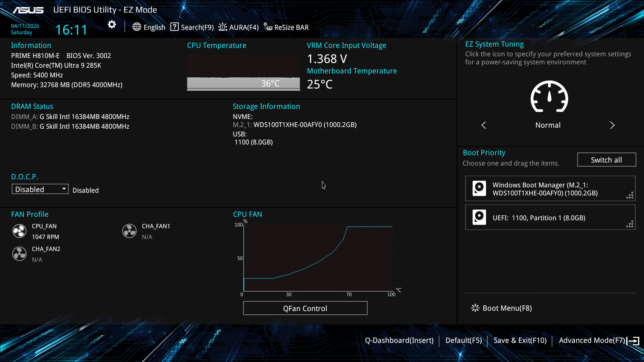This screenshot has width=644, height=362.
Task: Click the 16:11 clock
Action: (71, 30)
